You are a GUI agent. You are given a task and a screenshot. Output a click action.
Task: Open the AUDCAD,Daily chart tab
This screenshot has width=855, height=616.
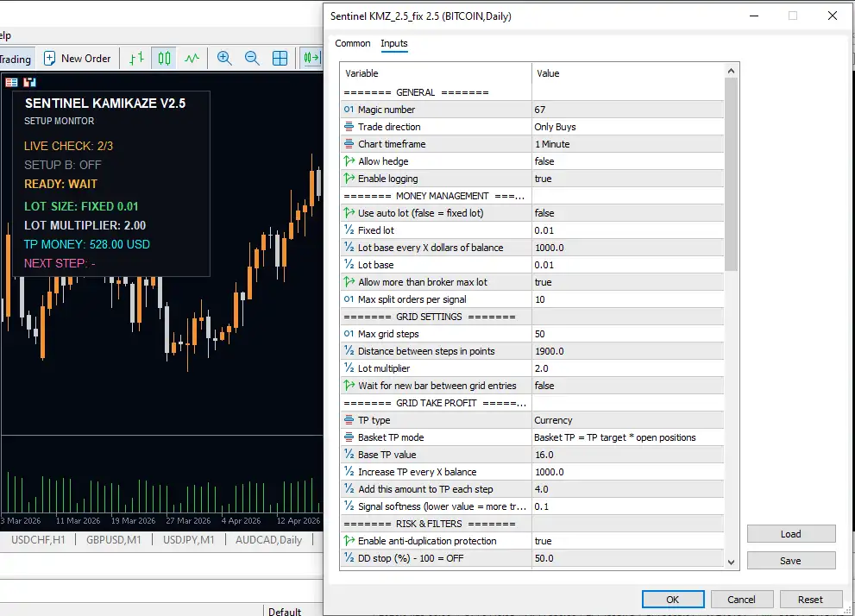click(x=269, y=540)
